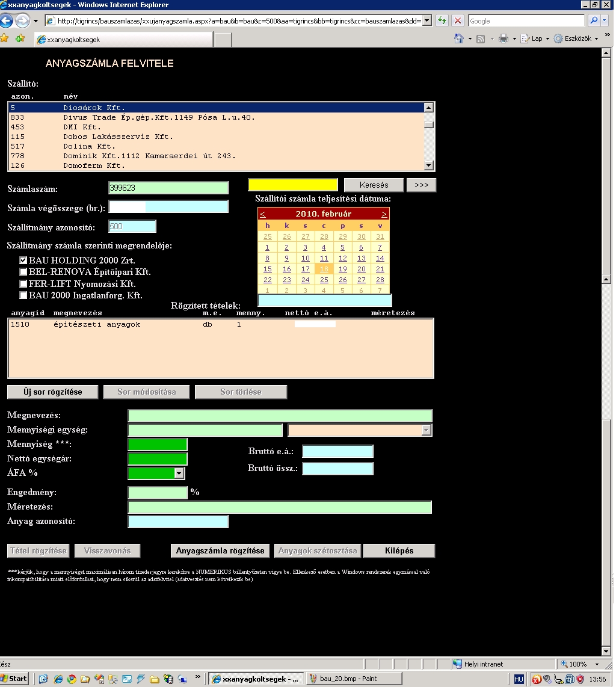
Task: Click the Google search box
Action: [526, 20]
